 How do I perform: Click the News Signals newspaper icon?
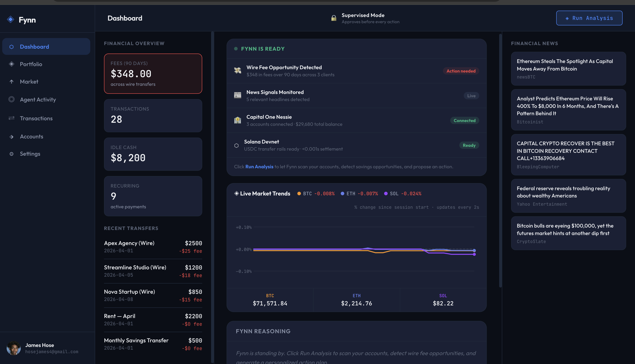(237, 96)
